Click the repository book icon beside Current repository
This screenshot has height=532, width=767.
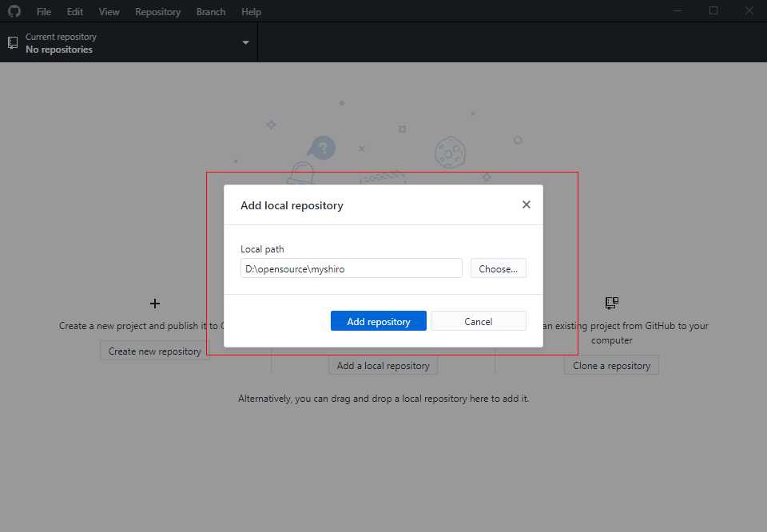(x=14, y=43)
